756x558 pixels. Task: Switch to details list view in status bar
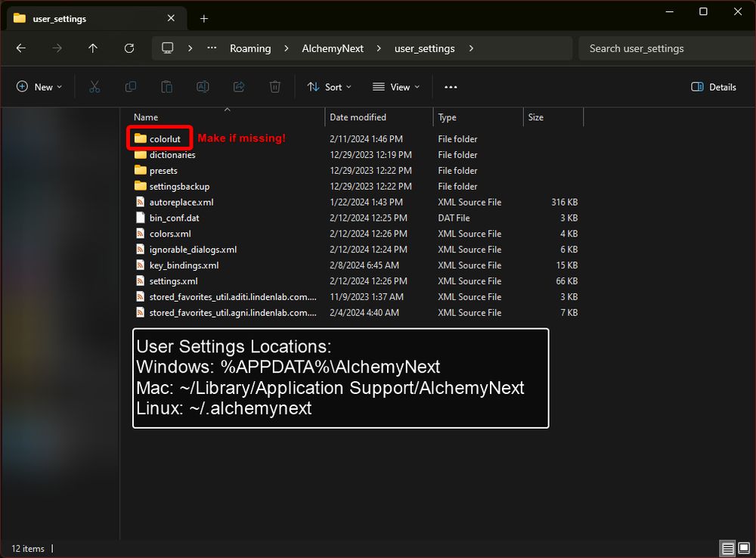tap(727, 548)
